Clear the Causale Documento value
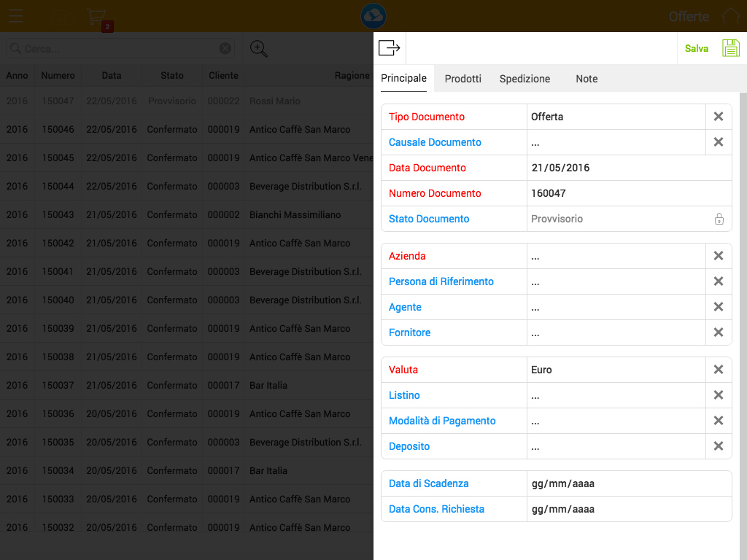The height and width of the screenshot is (560, 747). click(x=719, y=142)
